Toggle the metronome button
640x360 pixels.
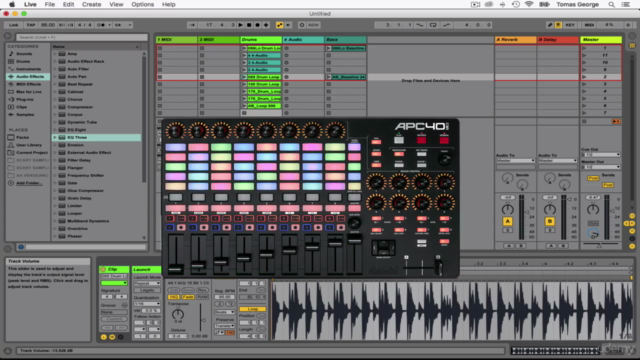point(102,25)
